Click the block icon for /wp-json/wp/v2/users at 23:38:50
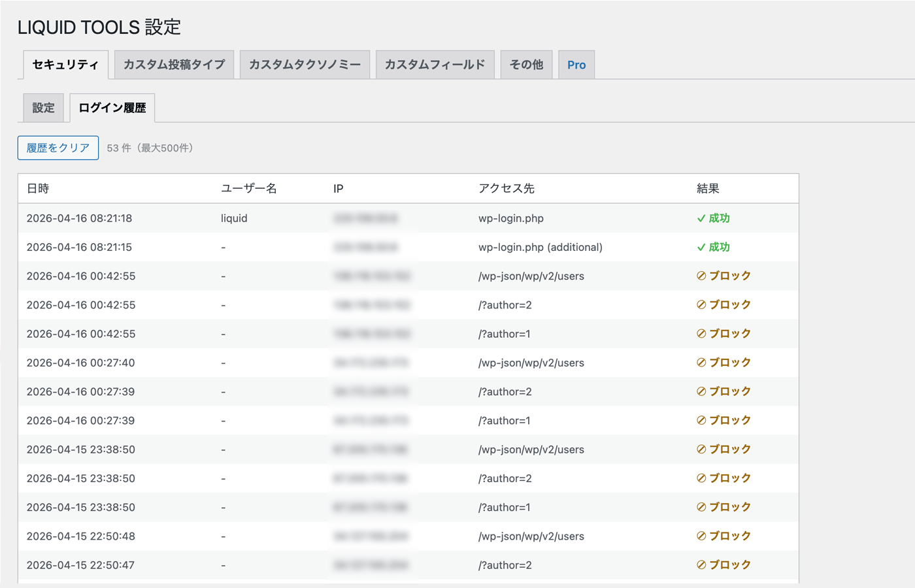Viewport: 915px width, 588px height. pyautogui.click(x=701, y=449)
